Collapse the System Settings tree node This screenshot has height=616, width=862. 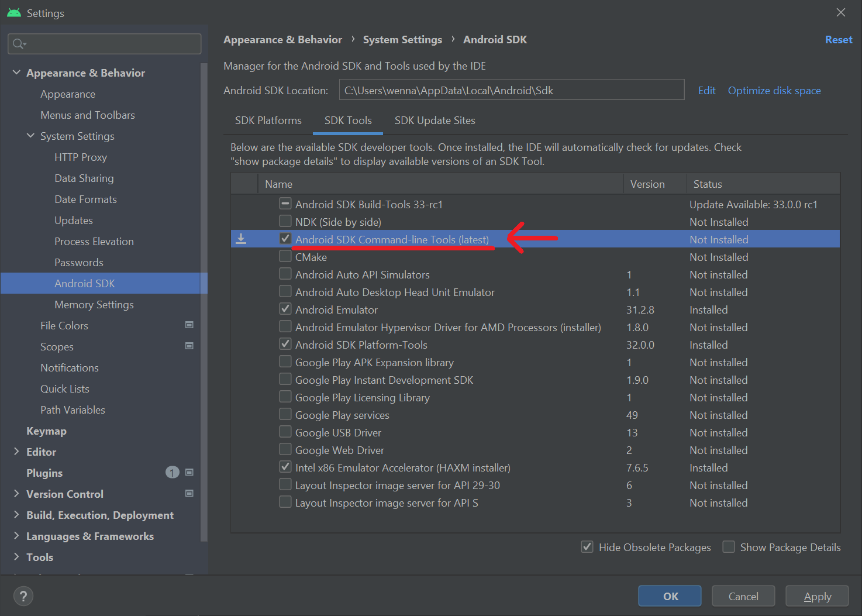30,136
